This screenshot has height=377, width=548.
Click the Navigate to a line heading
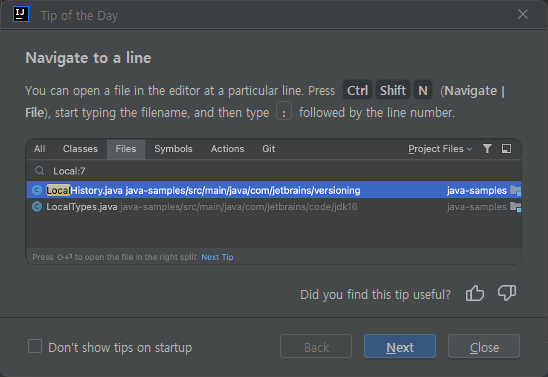[x=88, y=58]
